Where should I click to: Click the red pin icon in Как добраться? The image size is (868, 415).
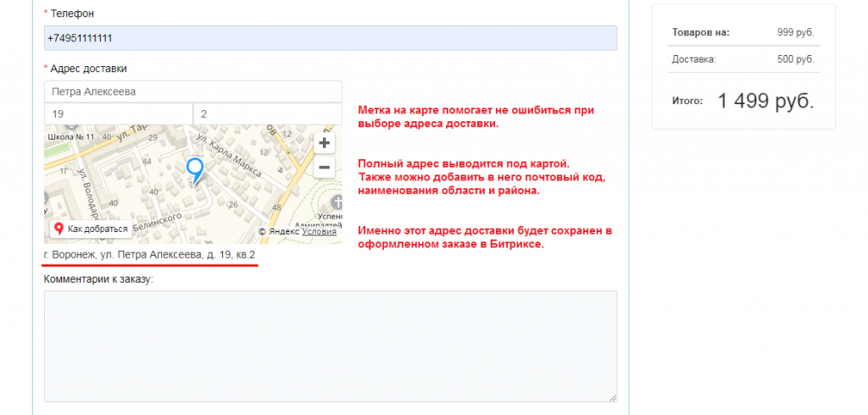point(58,229)
